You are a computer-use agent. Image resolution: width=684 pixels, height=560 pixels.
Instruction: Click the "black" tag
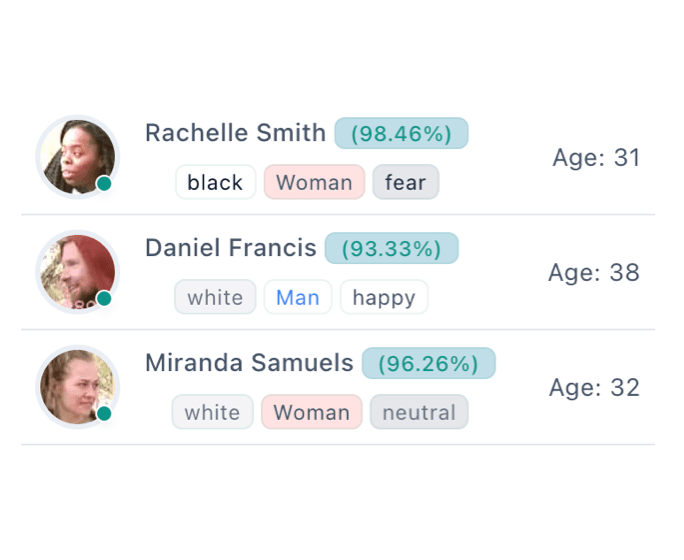pos(215,182)
